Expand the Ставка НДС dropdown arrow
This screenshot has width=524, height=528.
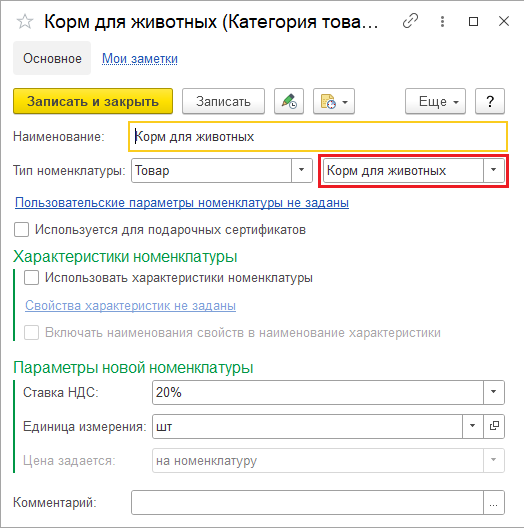[x=494, y=392]
